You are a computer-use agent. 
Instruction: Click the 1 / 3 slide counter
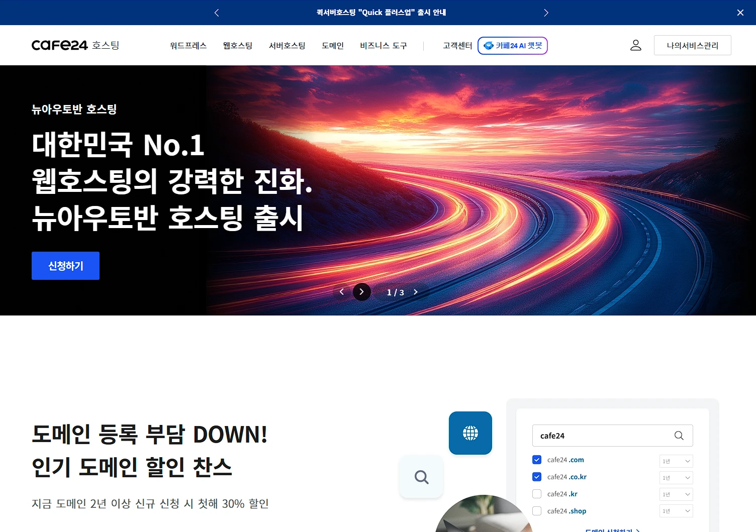[396, 292]
